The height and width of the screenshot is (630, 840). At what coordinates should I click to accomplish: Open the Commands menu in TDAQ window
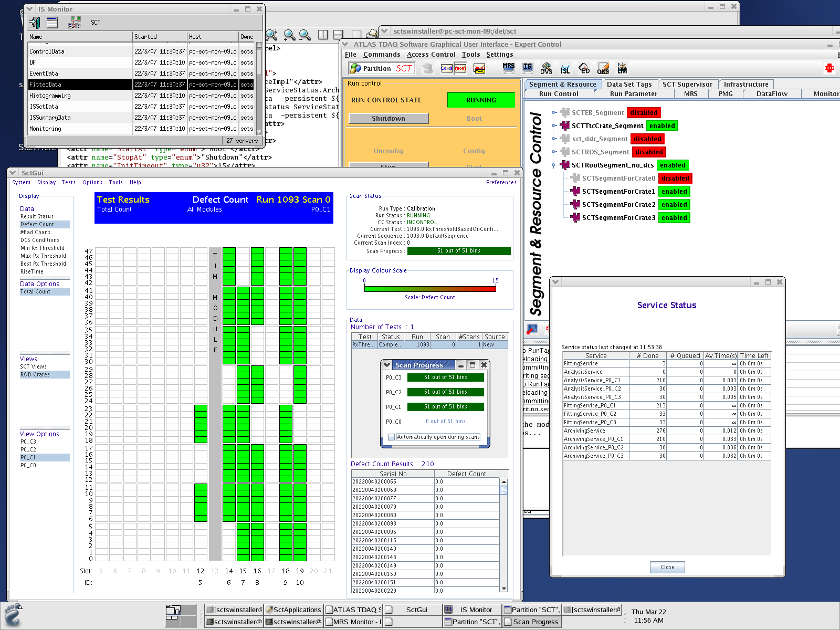coord(381,55)
